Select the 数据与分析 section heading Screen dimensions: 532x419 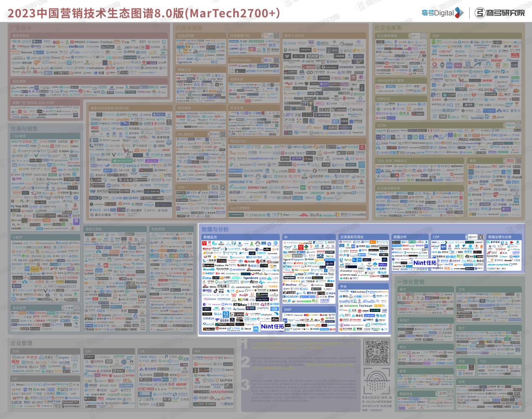tap(215, 229)
